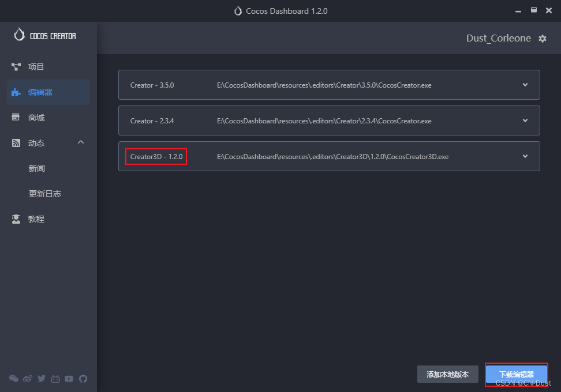Open the 新闻 news page

point(37,168)
